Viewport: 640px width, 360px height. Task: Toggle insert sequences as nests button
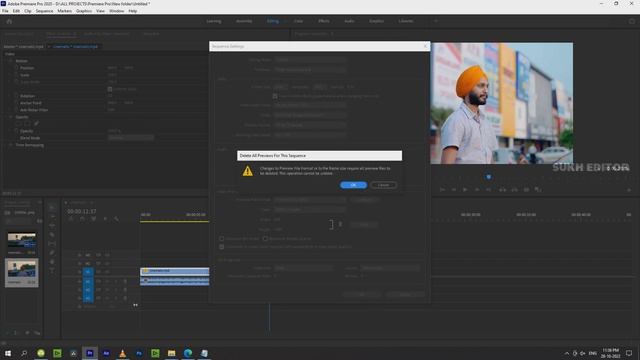point(71,219)
